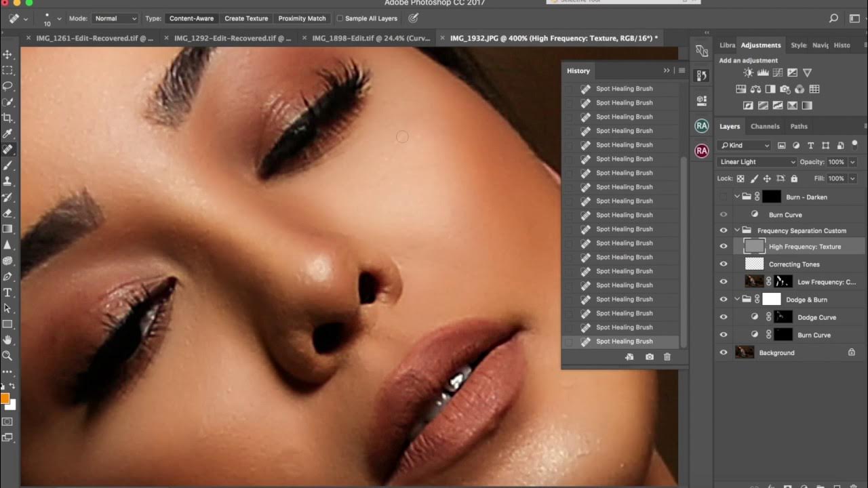
Task: Add a Levels adjustment
Action: point(762,73)
